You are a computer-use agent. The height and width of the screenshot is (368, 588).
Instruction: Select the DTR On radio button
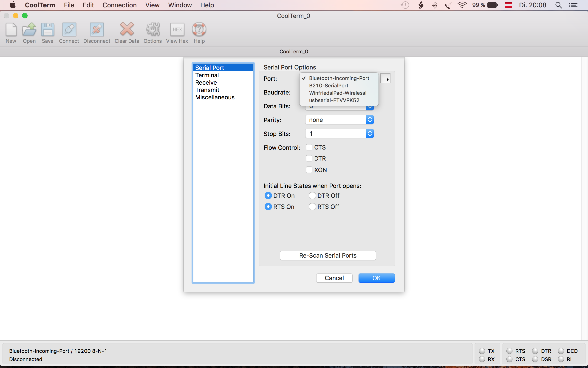[268, 195]
